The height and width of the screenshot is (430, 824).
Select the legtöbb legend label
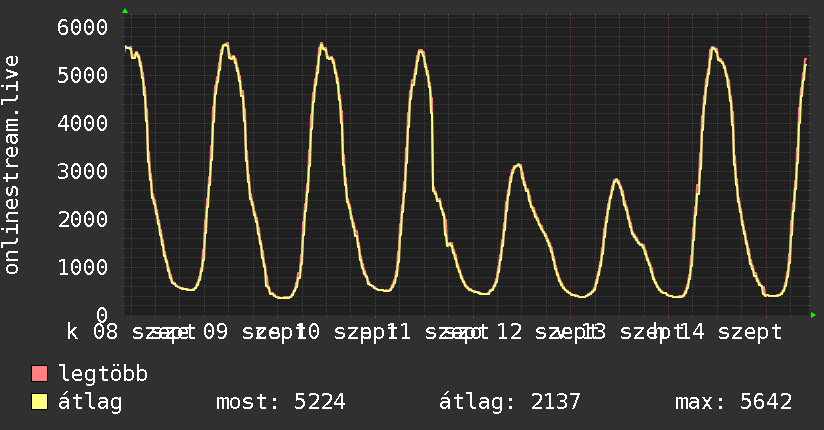pyautogui.click(x=103, y=373)
